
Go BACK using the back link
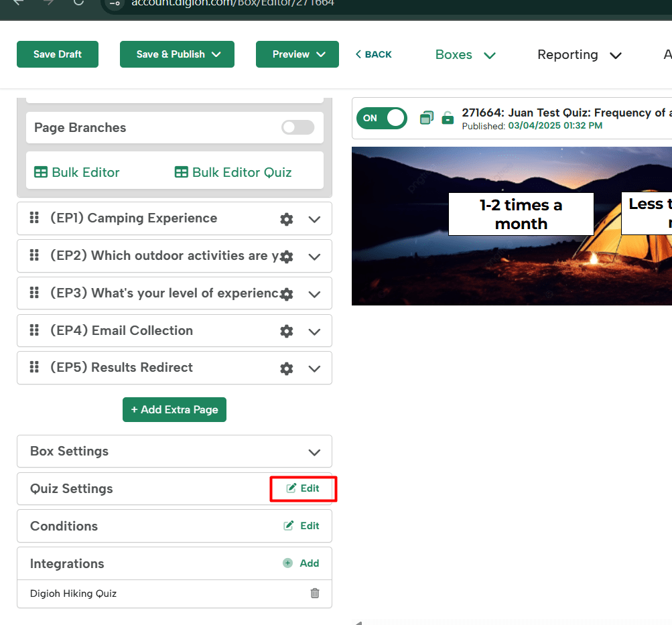373,54
